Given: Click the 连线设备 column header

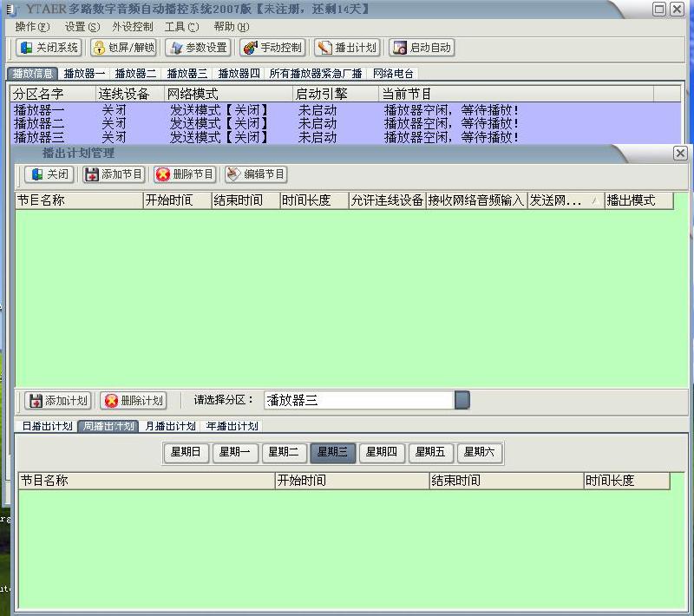Looking at the screenshot, I should coord(129,94).
